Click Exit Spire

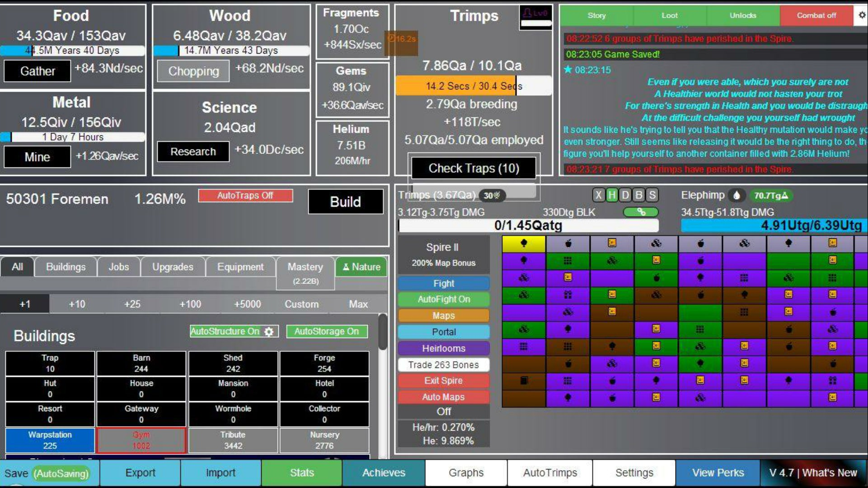coord(444,381)
